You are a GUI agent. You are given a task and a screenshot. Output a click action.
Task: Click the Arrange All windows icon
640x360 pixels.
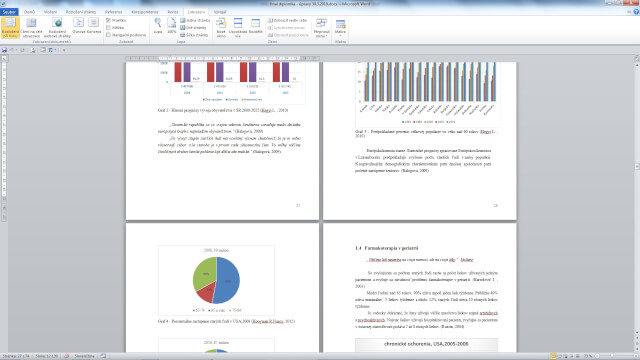coord(238,28)
